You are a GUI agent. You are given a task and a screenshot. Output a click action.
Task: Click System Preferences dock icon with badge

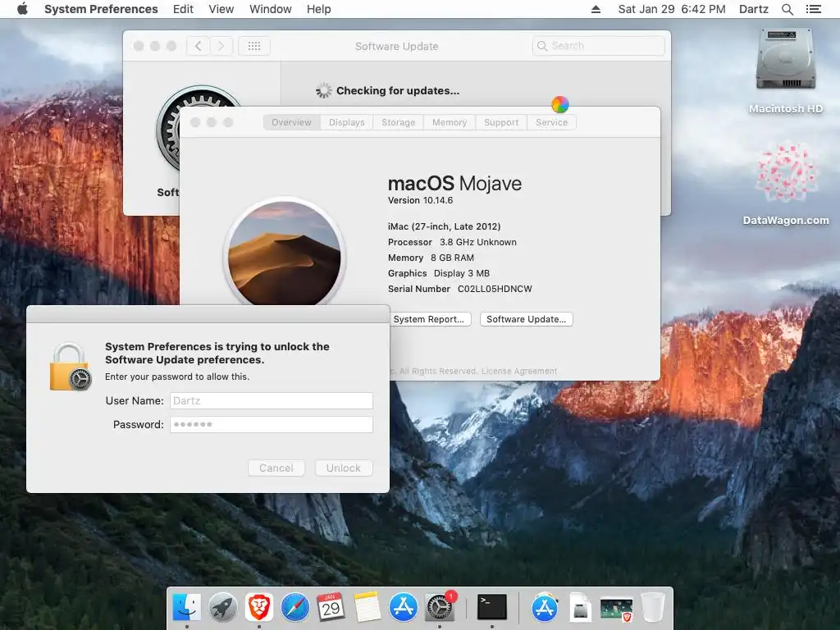(440, 608)
